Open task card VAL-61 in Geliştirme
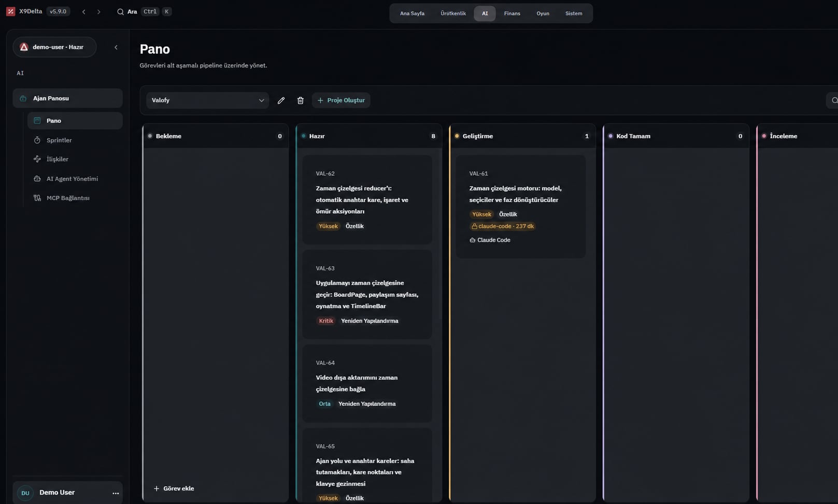Image resolution: width=838 pixels, height=504 pixels. (520, 206)
